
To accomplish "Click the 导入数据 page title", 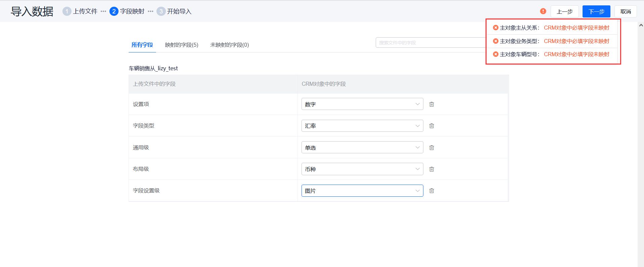I will (x=32, y=11).
